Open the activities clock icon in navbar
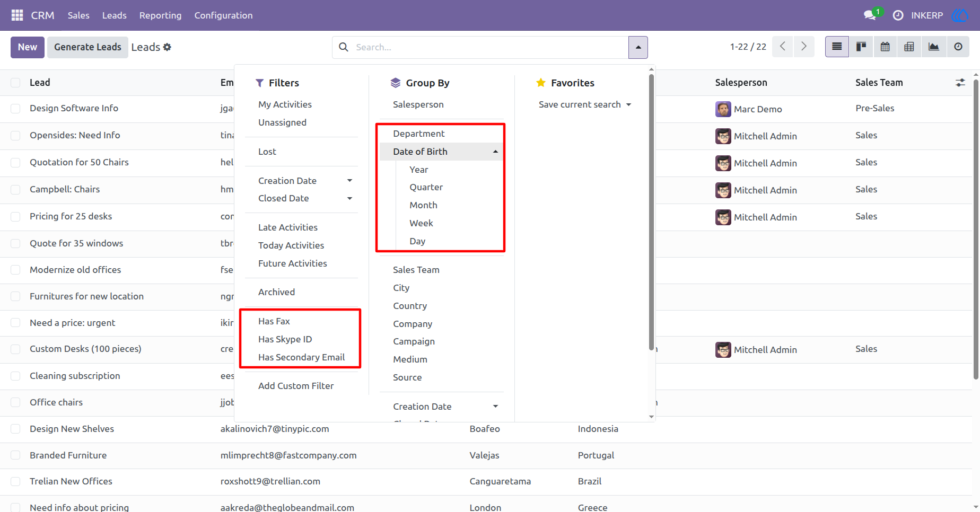 point(898,15)
